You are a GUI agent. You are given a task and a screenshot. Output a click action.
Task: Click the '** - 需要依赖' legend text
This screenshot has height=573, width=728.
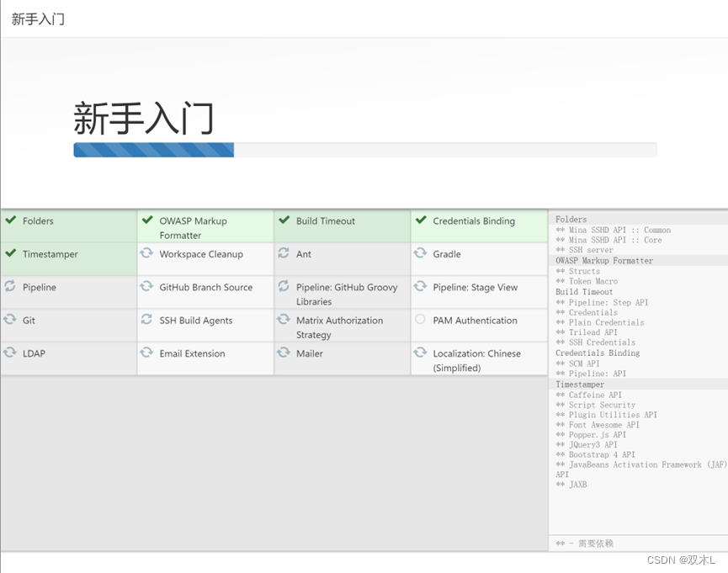pos(585,544)
